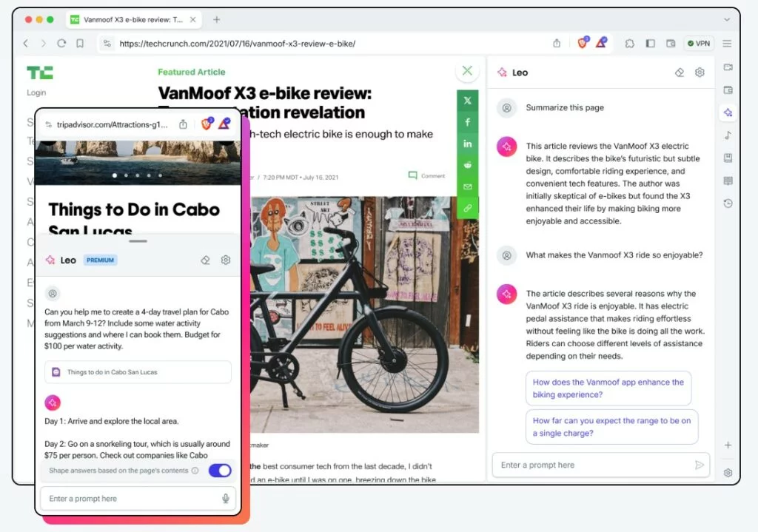Image resolution: width=758 pixels, height=532 pixels.
Task: Toggle the VPN button in the toolbar
Action: (x=698, y=44)
